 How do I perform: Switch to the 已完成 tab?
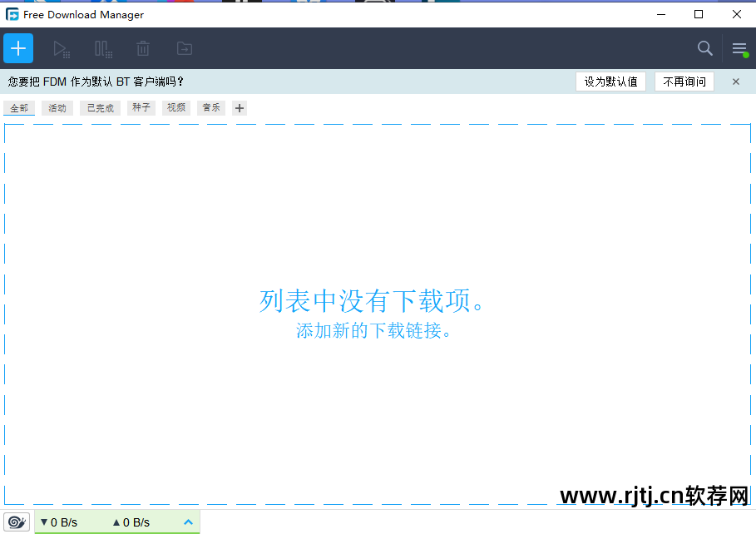[99, 107]
